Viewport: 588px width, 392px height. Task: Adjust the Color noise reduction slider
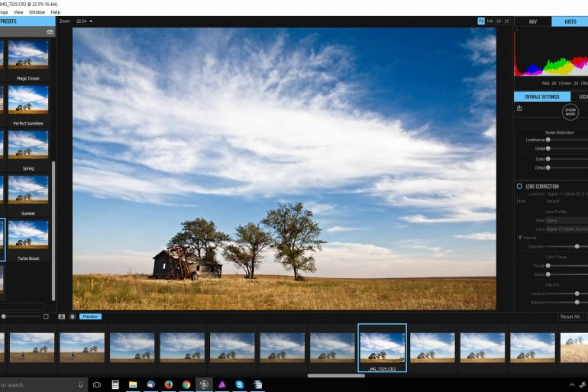click(x=548, y=159)
